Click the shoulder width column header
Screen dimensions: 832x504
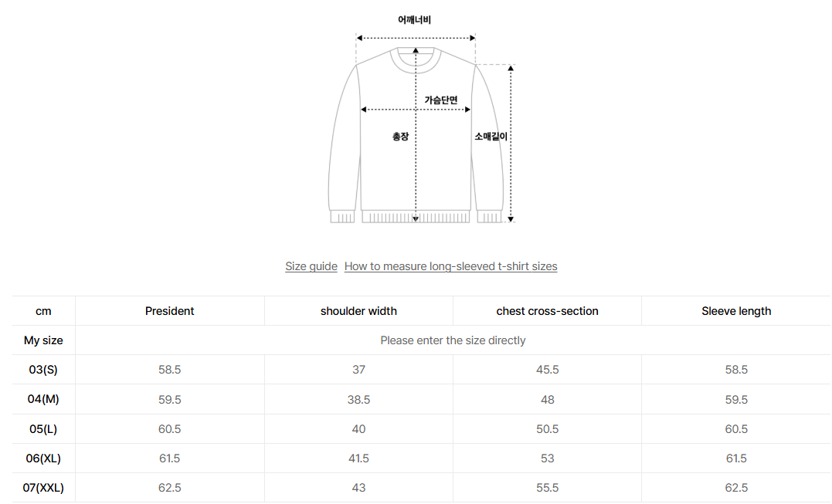[358, 311]
